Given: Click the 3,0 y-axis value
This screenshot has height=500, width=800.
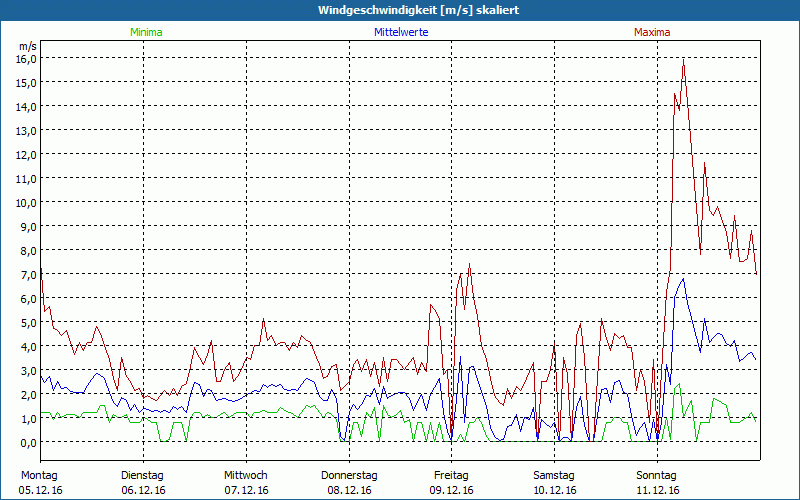Looking at the screenshot, I should (29, 370).
